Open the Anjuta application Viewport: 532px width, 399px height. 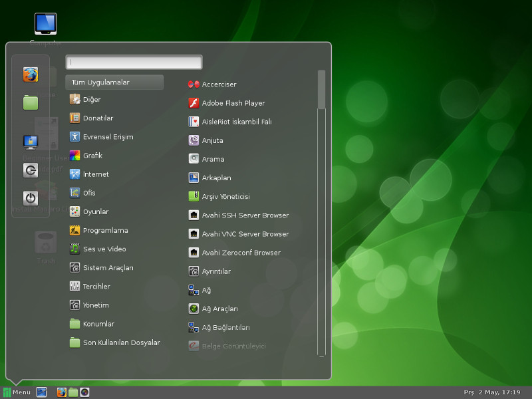coord(212,140)
